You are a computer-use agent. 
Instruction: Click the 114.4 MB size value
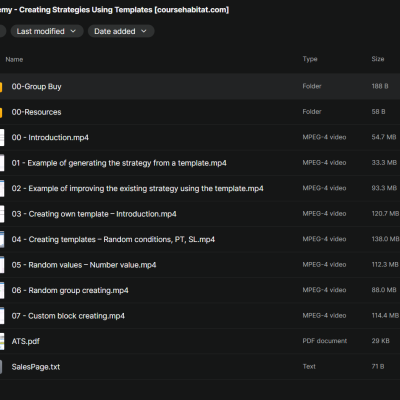pos(385,315)
